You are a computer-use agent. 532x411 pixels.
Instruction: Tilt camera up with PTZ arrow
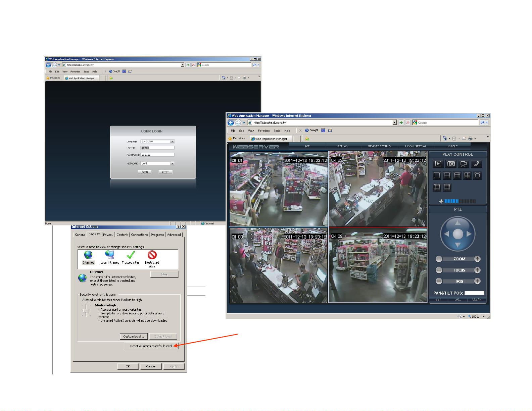coord(458,223)
